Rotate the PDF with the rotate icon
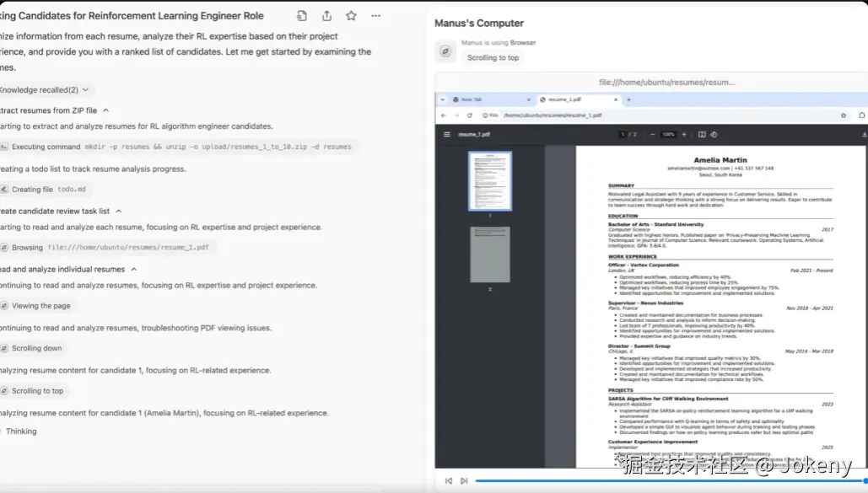The image size is (868, 493). click(x=714, y=135)
